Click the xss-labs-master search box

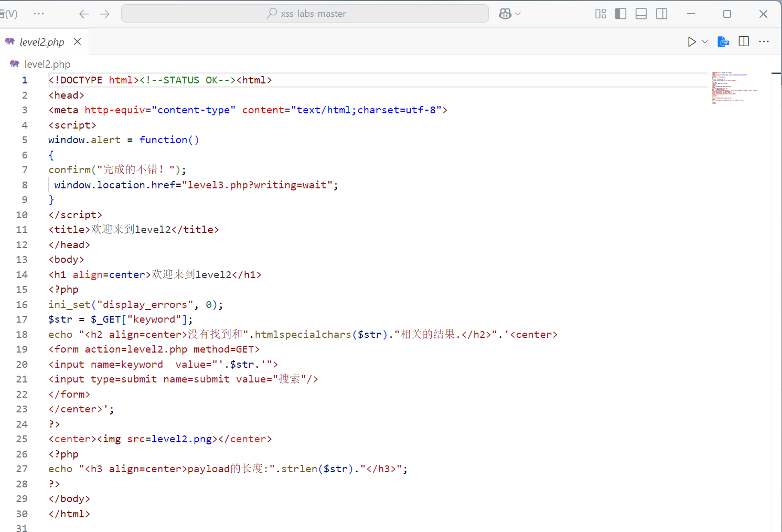[x=305, y=14]
